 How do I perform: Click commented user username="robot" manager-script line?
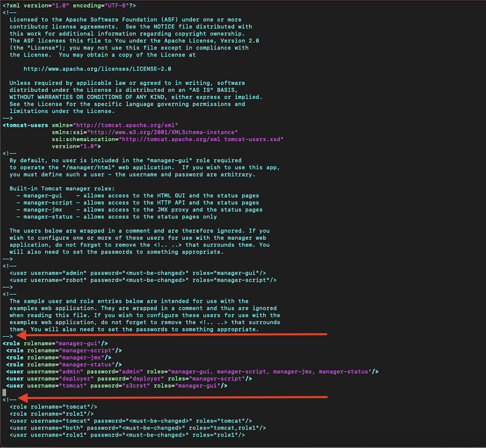[x=143, y=280]
